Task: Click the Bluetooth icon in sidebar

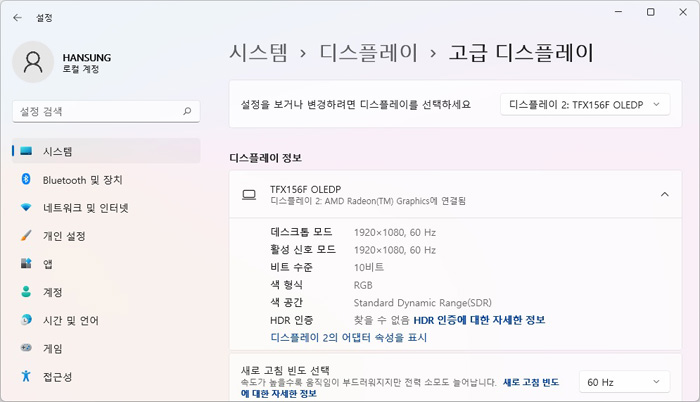Action: 26,179
